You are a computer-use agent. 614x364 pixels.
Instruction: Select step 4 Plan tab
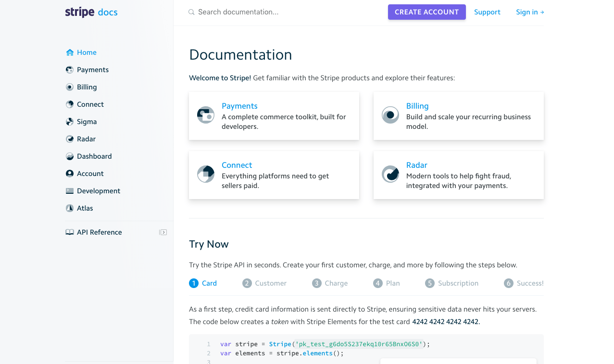(x=387, y=283)
